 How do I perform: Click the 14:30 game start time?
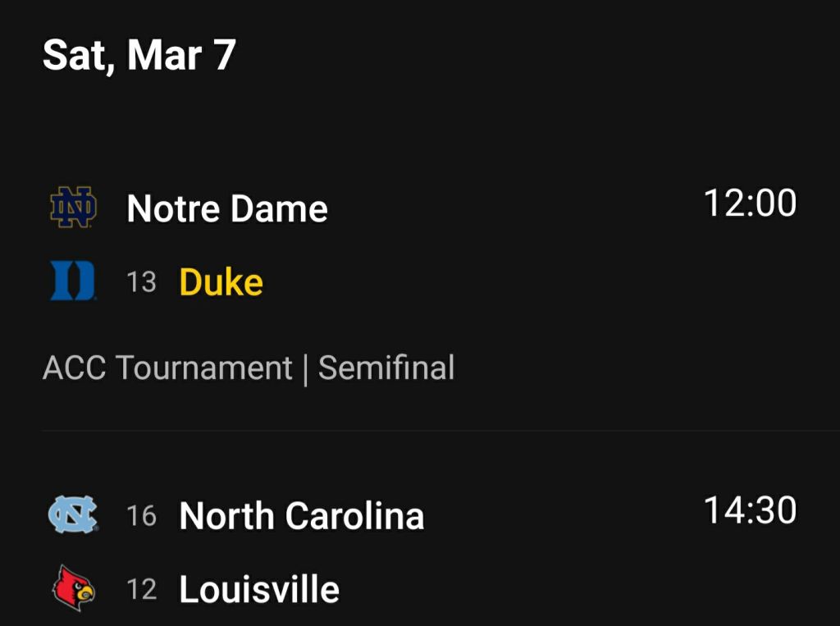750,510
